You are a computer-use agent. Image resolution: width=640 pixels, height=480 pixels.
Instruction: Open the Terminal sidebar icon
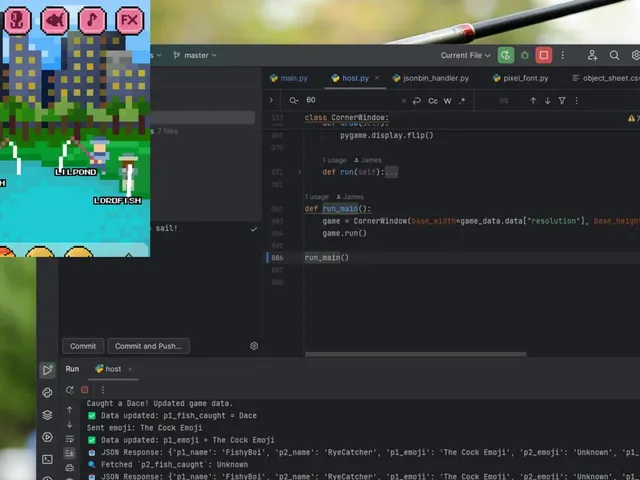pos(47,460)
